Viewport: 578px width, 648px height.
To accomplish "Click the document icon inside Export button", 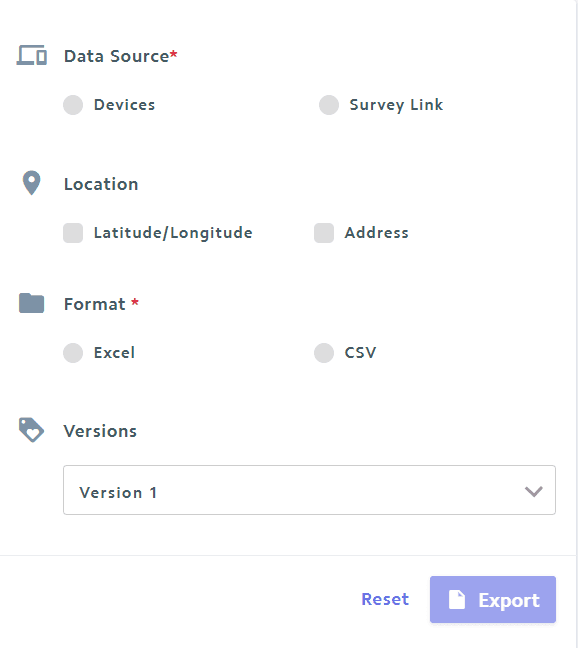I will pos(457,600).
